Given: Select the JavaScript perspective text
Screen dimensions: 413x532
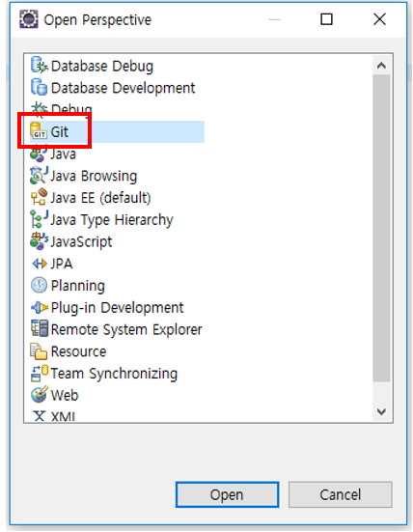Looking at the screenshot, I should (81, 242).
